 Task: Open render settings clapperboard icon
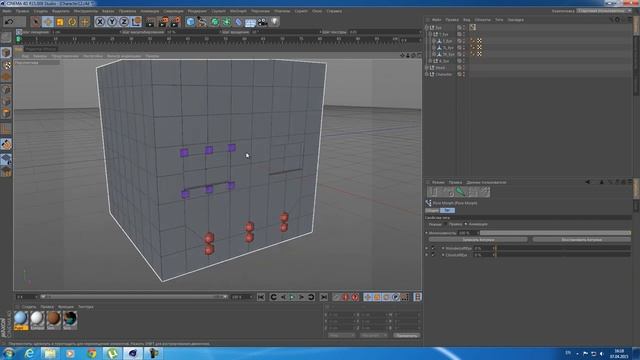(x=176, y=22)
